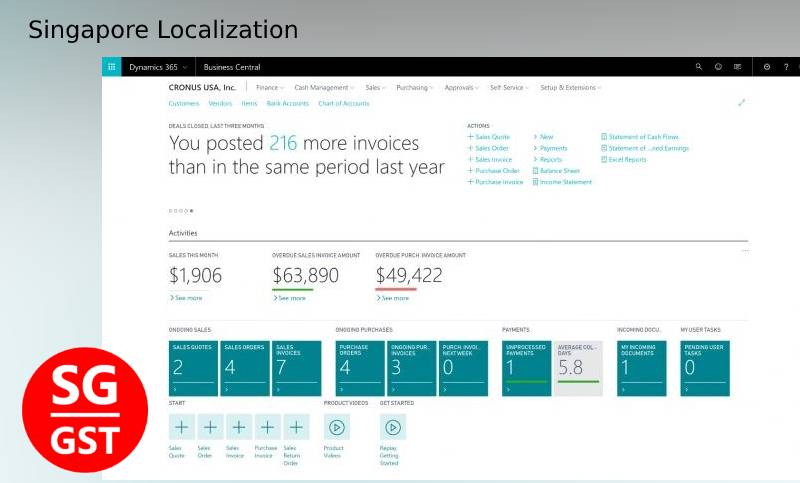Create a new Sales Quote action
The image size is (800, 483).
coord(488,137)
